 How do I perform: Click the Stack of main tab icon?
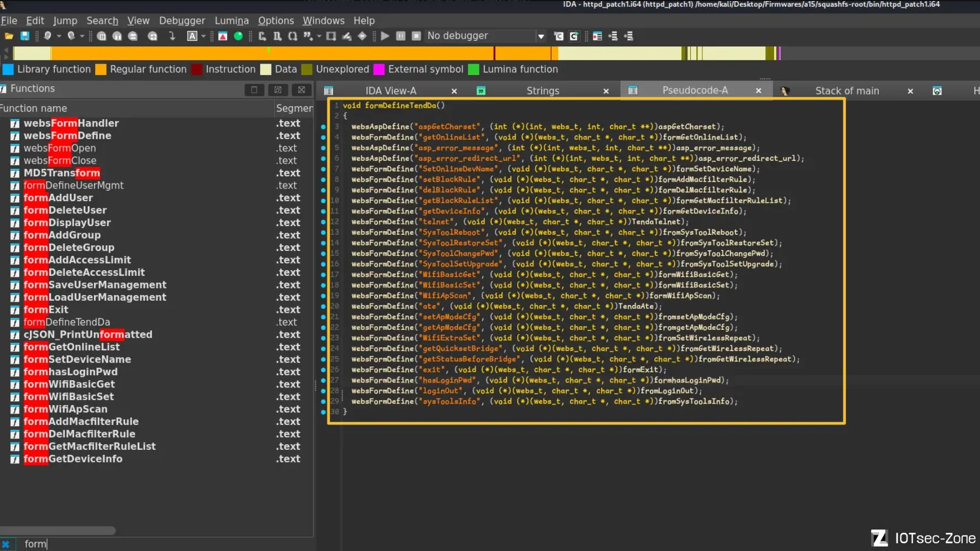(785, 91)
